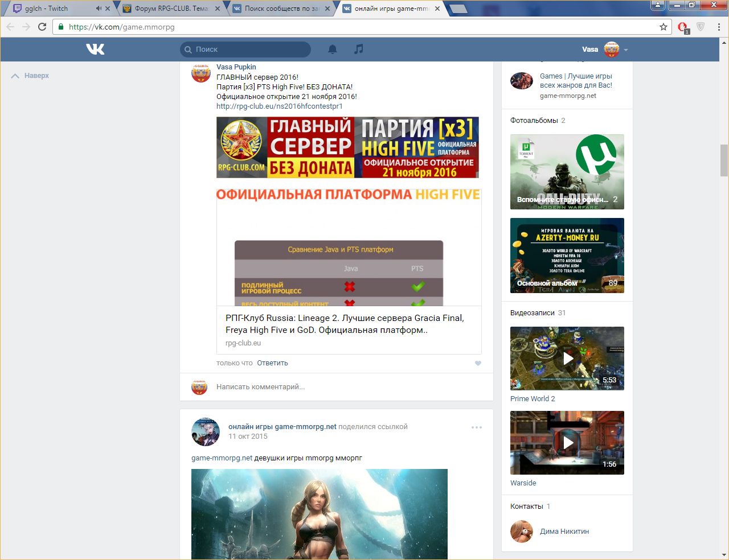Open Prime World 2 video title
This screenshot has height=560, width=729.
[533, 399]
